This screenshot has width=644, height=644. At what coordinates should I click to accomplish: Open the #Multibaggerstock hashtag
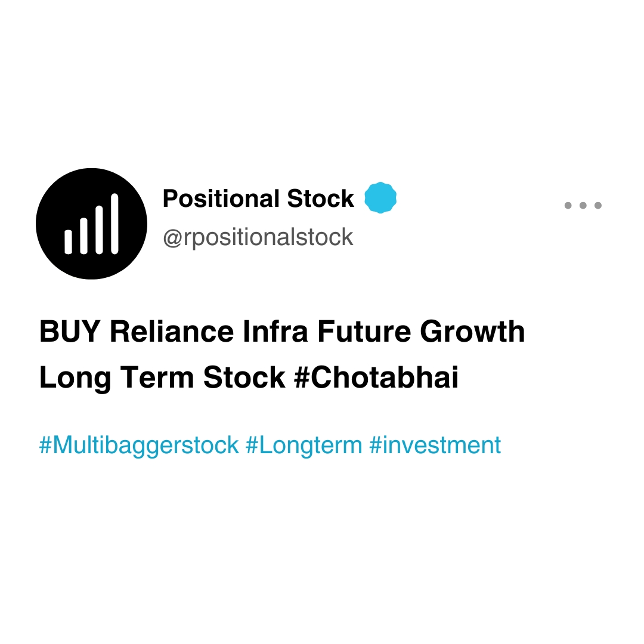click(138, 445)
